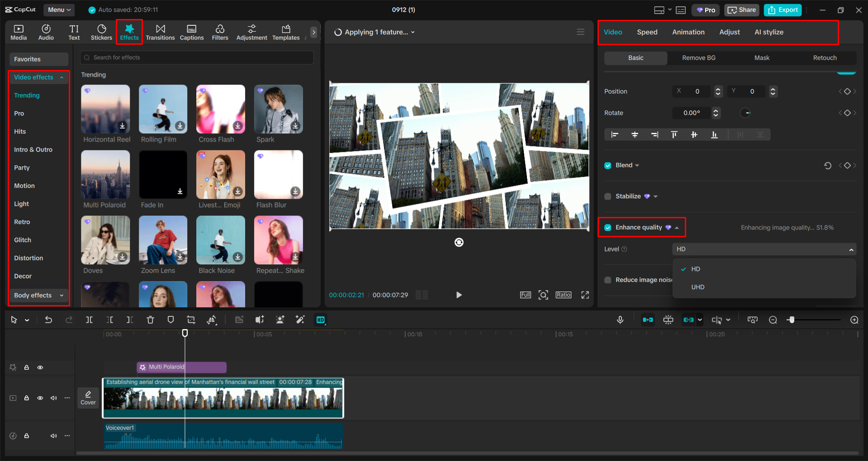Uncheck the Enhance quality checkbox
This screenshot has width=868, height=461.
(607, 227)
